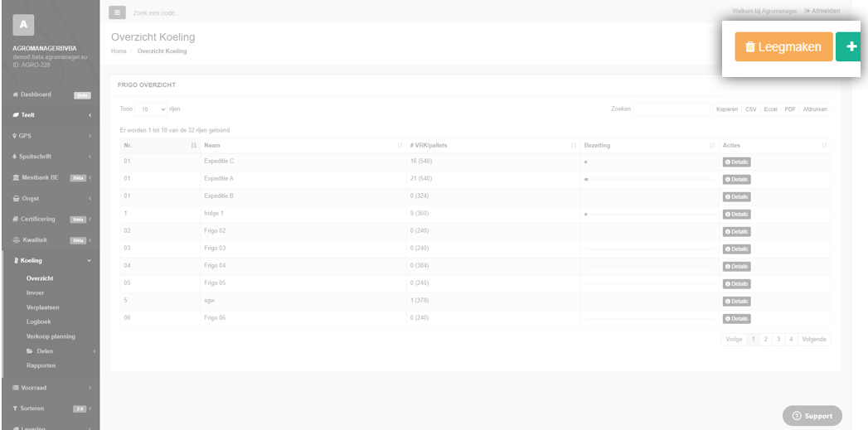Image resolution: width=868 pixels, height=430 pixels.
Task: Open Details for Expeditie B
Action: [736, 197]
